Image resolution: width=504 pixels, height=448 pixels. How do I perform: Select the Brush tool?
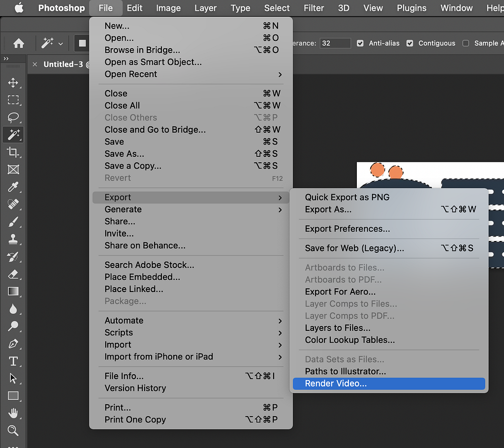[x=13, y=222]
